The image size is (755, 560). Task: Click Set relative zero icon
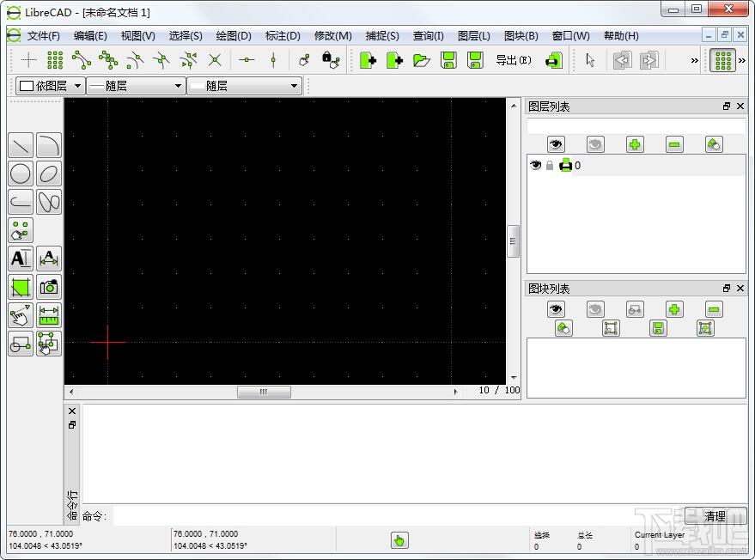point(304,60)
